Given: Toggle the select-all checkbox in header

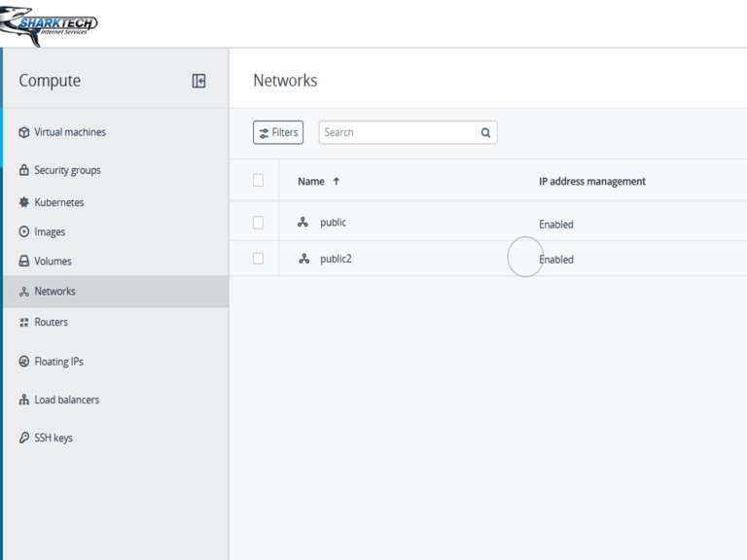Looking at the screenshot, I should [x=258, y=180].
